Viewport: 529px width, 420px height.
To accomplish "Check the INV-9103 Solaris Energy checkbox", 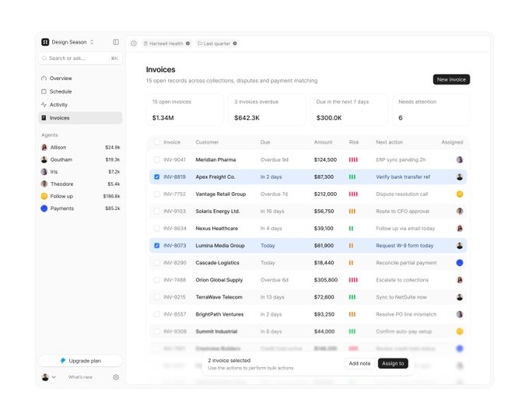I will click(157, 212).
